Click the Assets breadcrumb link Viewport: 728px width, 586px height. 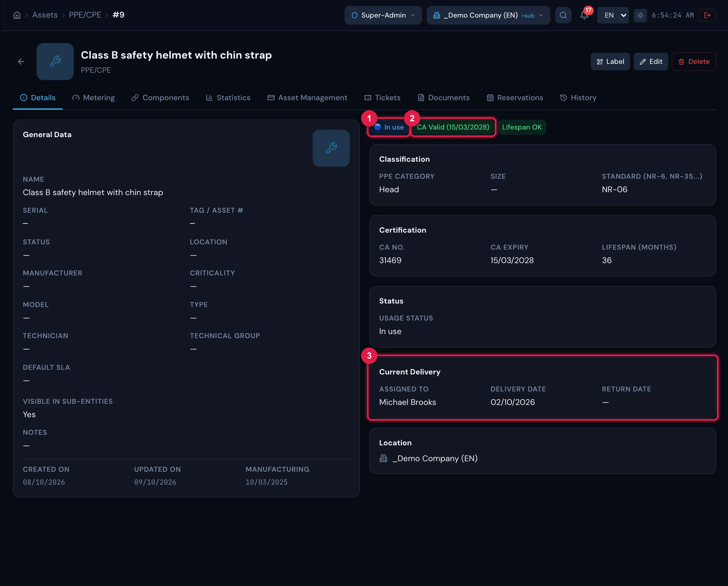coord(45,15)
